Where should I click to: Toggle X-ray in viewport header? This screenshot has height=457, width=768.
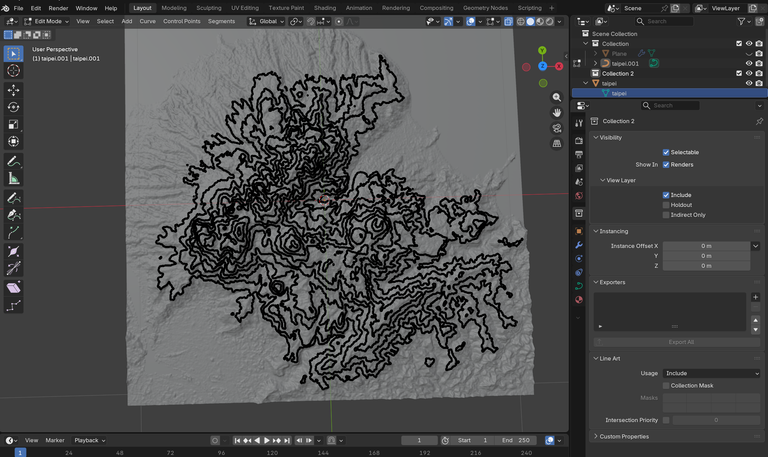(x=508, y=22)
